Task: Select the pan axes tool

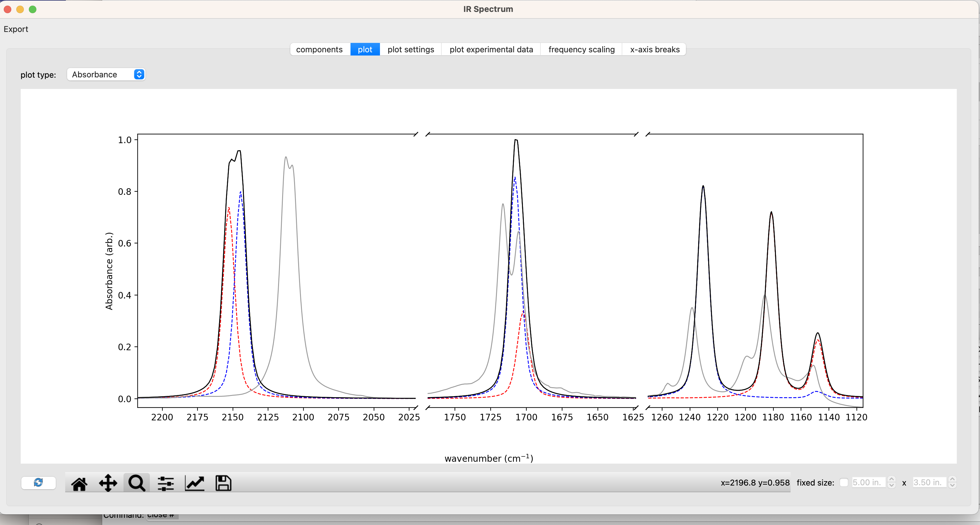Action: pos(108,484)
